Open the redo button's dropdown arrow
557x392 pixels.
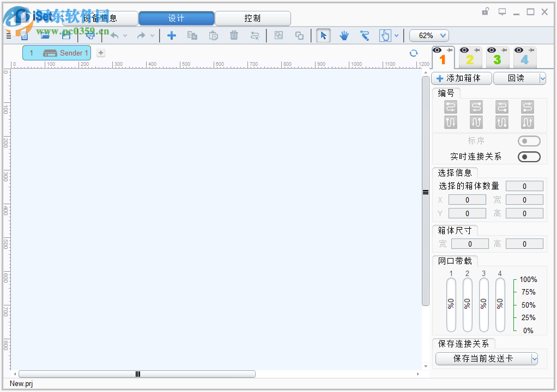[152, 35]
